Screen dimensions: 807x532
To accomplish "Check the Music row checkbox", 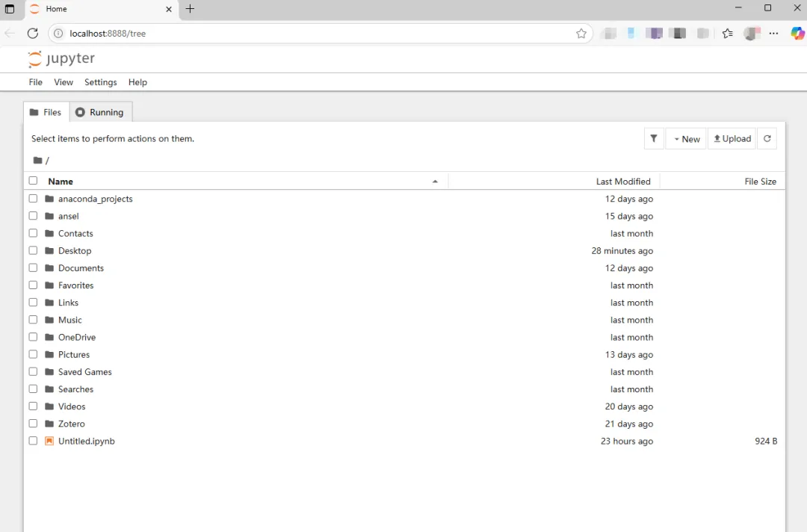I will [33, 320].
